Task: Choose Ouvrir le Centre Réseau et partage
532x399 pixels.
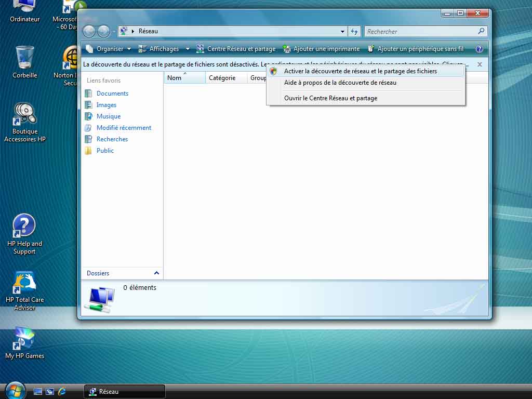Action: [x=330, y=98]
